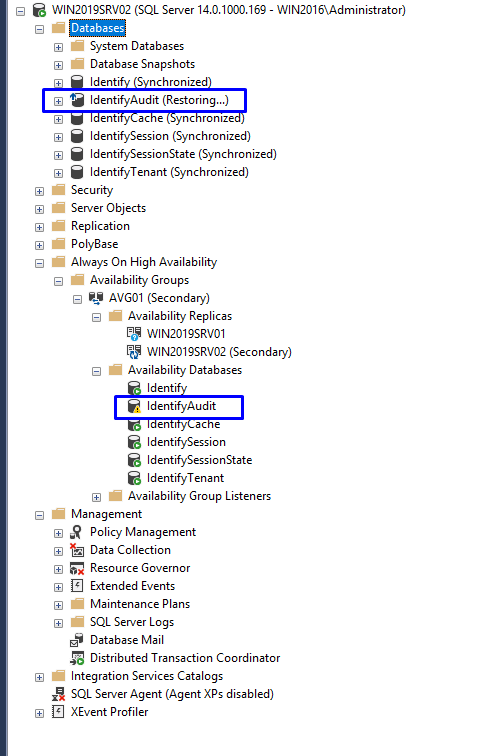The image size is (503, 756).
Task: Click the Identify (Synchronized) database cylinder icon
Action: 77,82
